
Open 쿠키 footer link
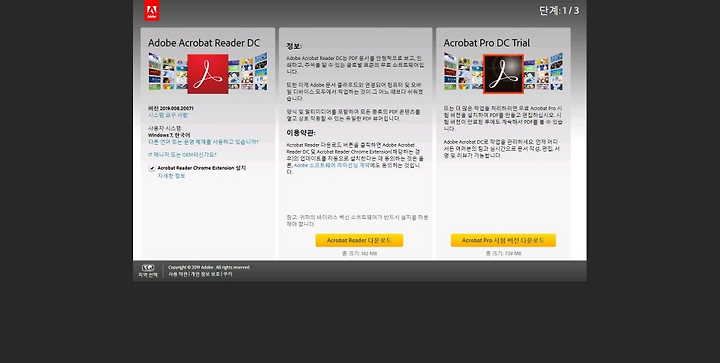coord(228,274)
